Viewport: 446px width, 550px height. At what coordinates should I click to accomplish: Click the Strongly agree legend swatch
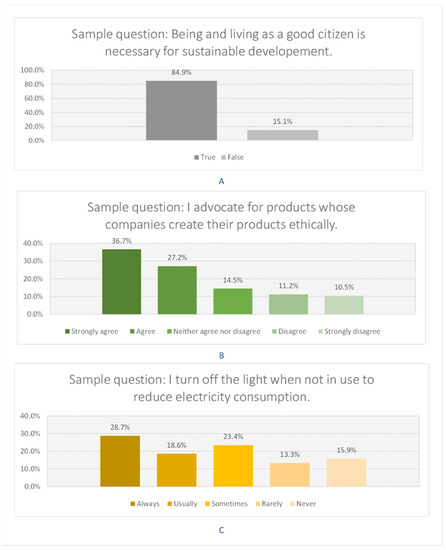click(67, 331)
